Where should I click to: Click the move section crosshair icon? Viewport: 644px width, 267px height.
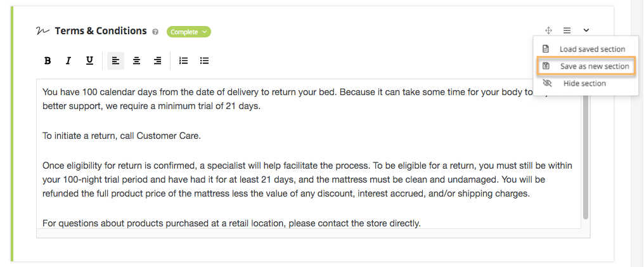(x=548, y=30)
